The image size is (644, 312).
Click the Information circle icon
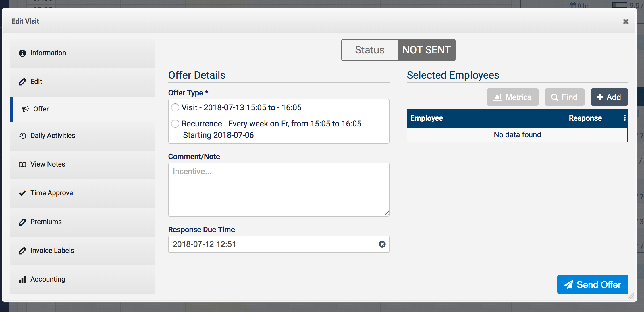[22, 53]
